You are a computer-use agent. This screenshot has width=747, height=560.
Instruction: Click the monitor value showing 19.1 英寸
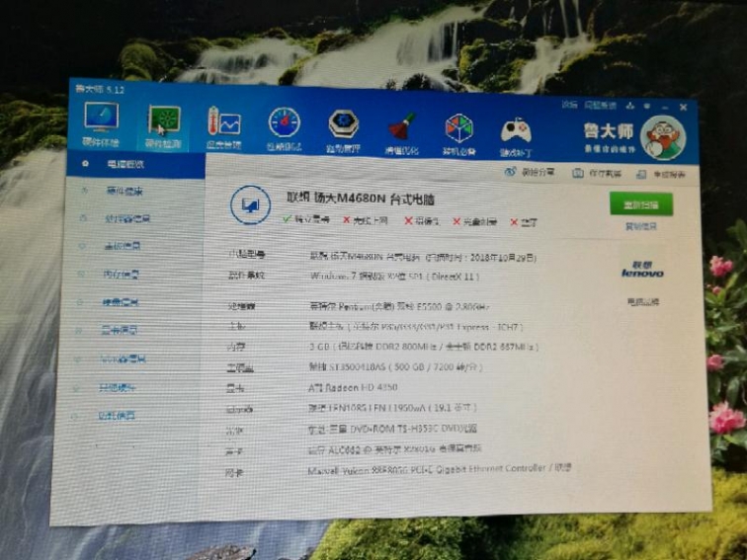pyautogui.click(x=392, y=408)
